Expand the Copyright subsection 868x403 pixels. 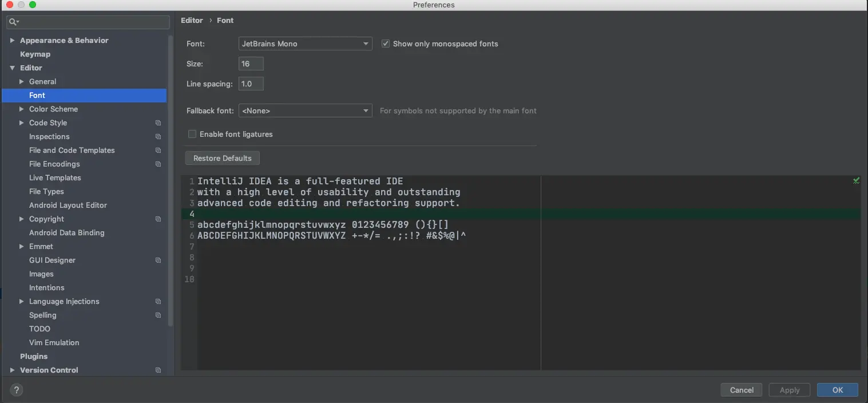point(22,219)
